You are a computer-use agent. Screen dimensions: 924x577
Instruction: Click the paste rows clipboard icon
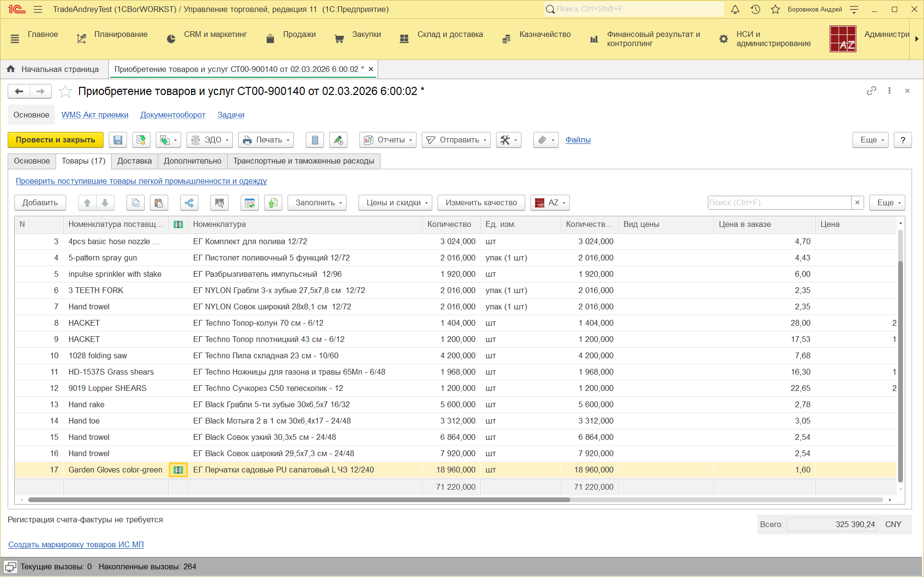tap(159, 203)
